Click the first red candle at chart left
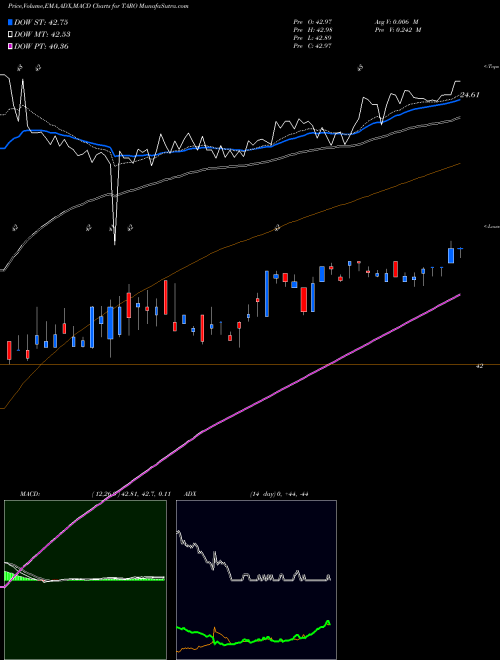This screenshot has width=500, height=660. coord(9,351)
